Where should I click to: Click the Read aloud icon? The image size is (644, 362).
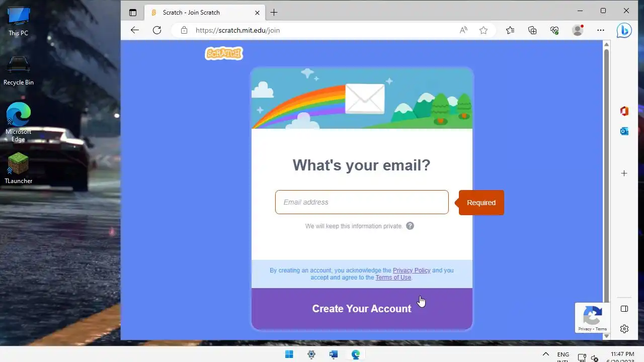point(463,30)
